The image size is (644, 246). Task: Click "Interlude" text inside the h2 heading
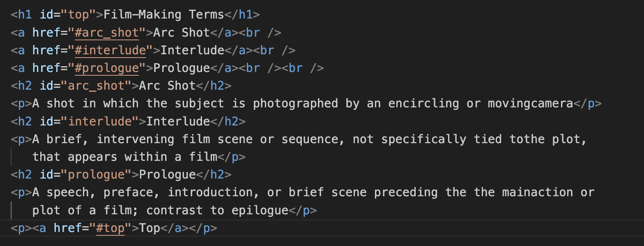(x=178, y=121)
